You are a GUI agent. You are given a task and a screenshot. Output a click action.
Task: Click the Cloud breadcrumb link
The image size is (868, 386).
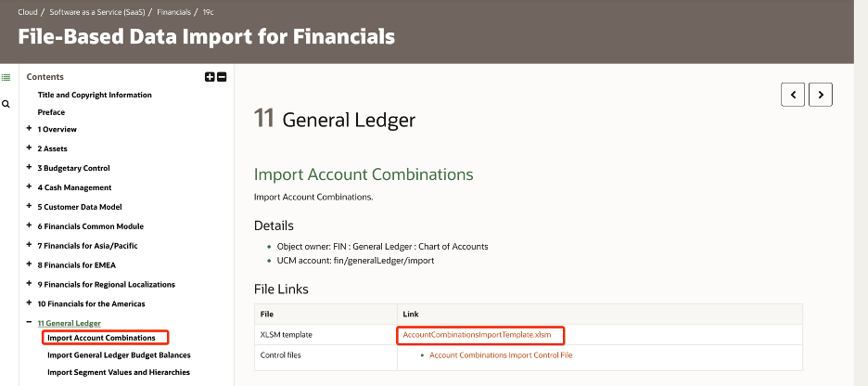(28, 12)
